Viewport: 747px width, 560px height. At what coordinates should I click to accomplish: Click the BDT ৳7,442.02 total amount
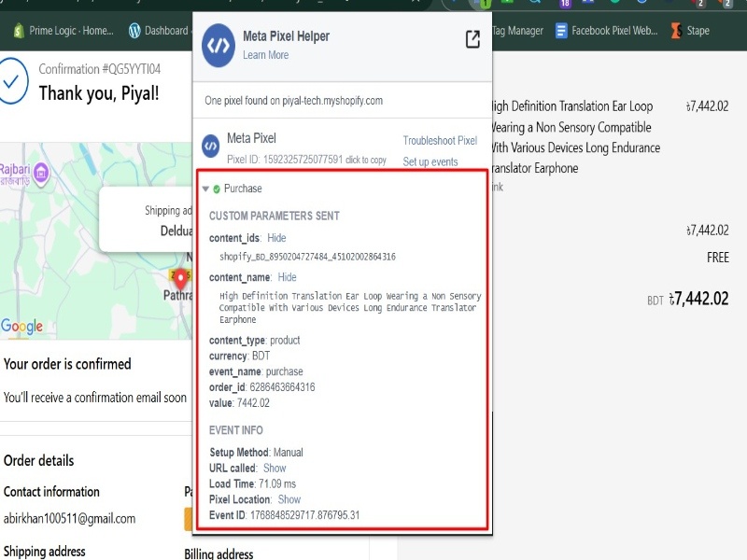coord(687,299)
